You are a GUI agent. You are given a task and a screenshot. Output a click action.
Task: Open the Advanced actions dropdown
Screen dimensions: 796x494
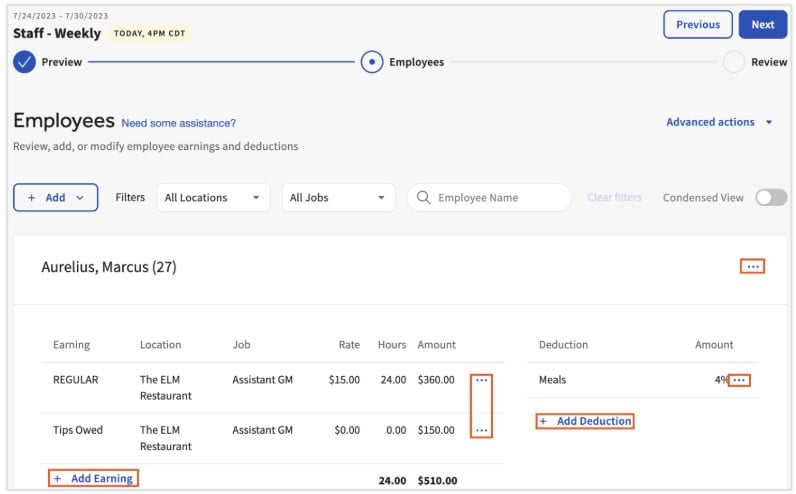point(719,122)
